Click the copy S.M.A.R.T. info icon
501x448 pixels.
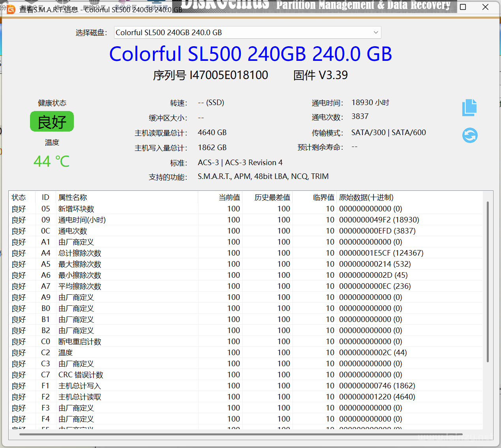click(469, 107)
